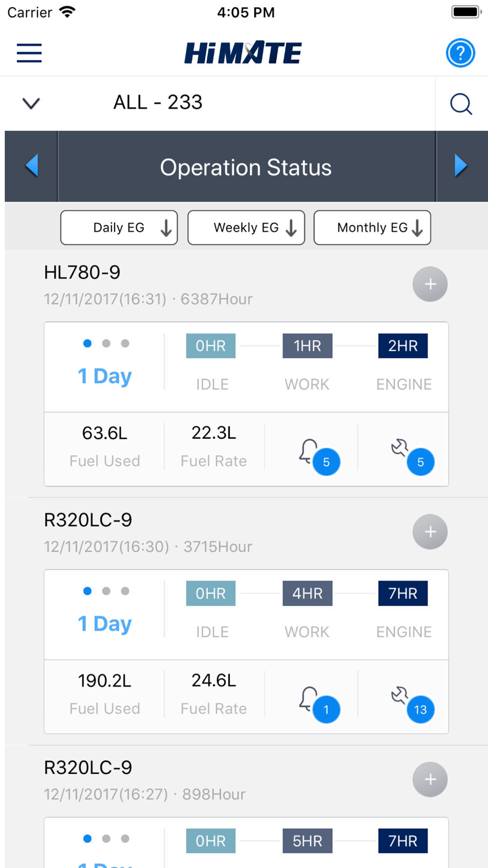Tap 1 Day period on HL780-9

point(105,376)
